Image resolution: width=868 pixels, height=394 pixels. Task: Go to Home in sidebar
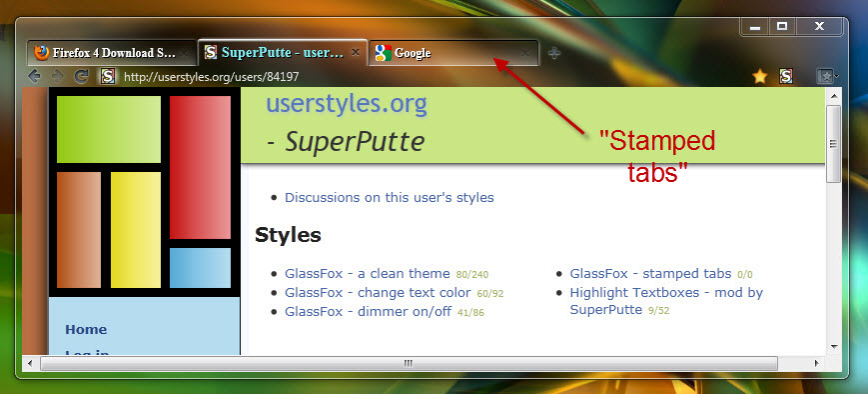[x=86, y=330]
